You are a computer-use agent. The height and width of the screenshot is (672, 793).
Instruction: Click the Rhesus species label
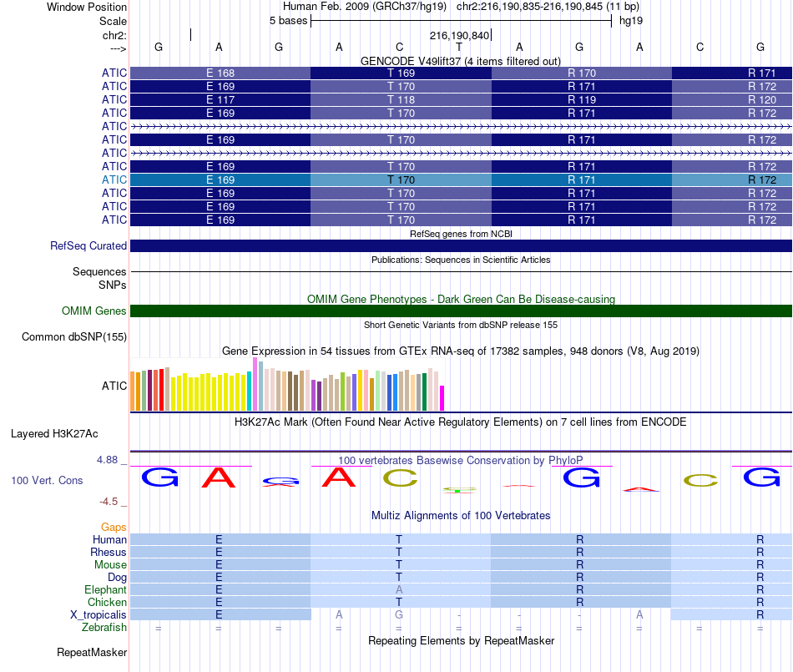coord(109,552)
